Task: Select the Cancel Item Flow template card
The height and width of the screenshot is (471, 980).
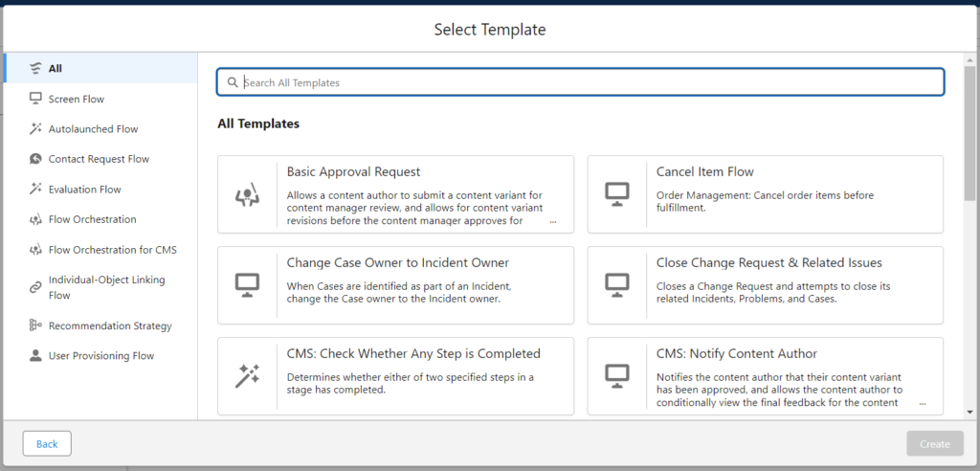Action: coord(765,194)
